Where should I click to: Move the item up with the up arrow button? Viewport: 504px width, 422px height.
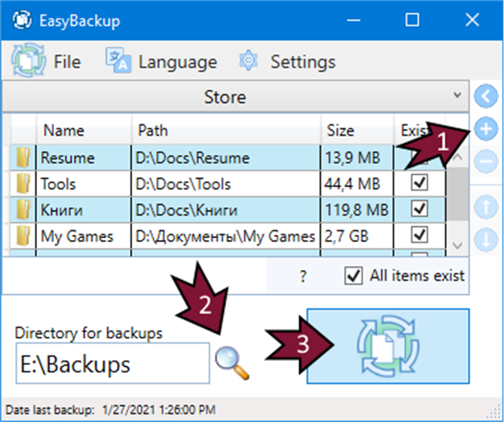click(486, 207)
